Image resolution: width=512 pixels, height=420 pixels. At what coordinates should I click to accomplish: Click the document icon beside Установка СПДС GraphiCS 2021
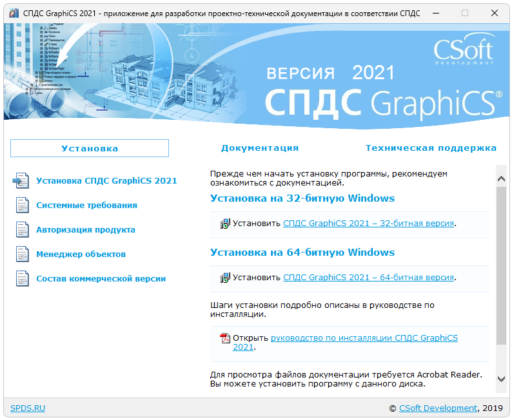(x=21, y=180)
